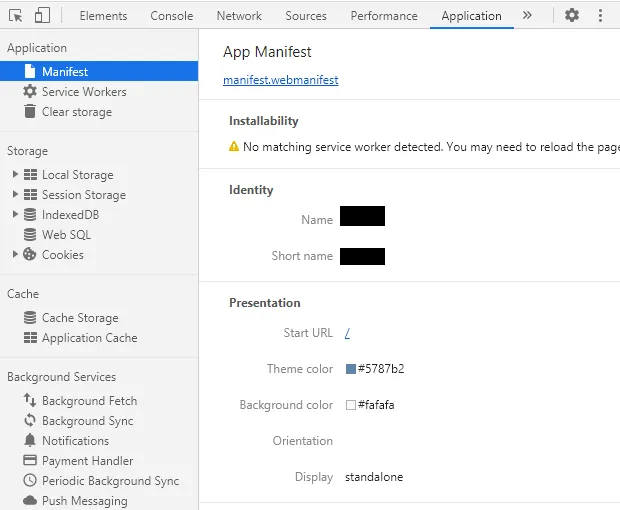Switch to the Console tab
Screen dimensions: 620x510
click(x=172, y=16)
